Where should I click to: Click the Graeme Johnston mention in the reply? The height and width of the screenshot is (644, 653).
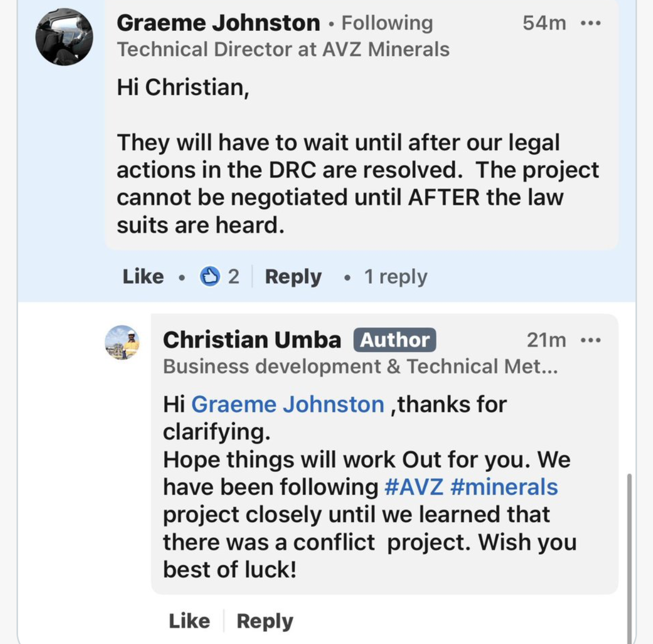click(287, 404)
